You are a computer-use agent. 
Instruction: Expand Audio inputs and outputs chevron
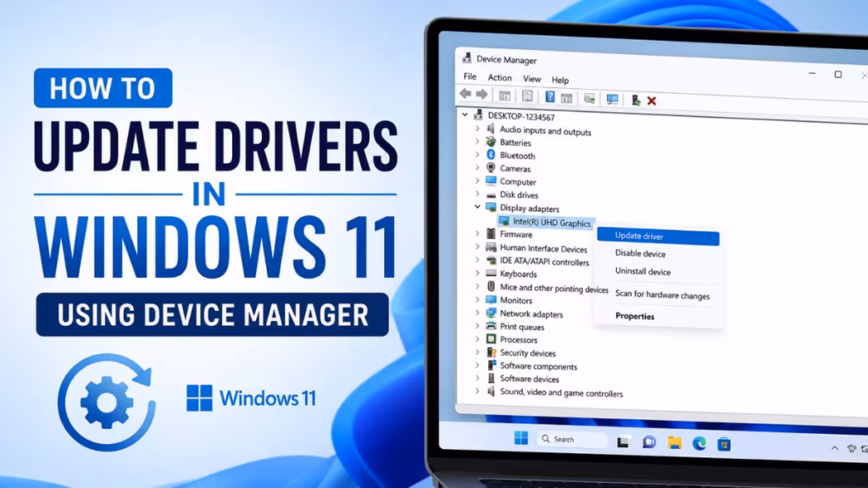click(477, 129)
